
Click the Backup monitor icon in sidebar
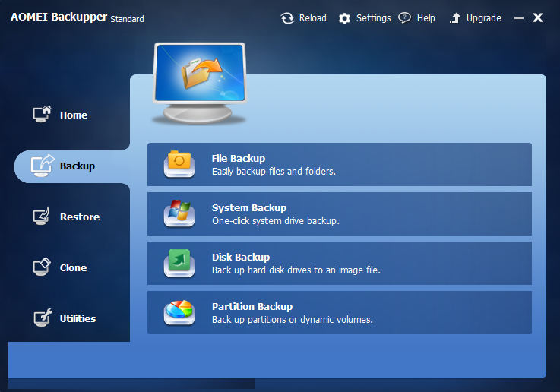(42, 166)
